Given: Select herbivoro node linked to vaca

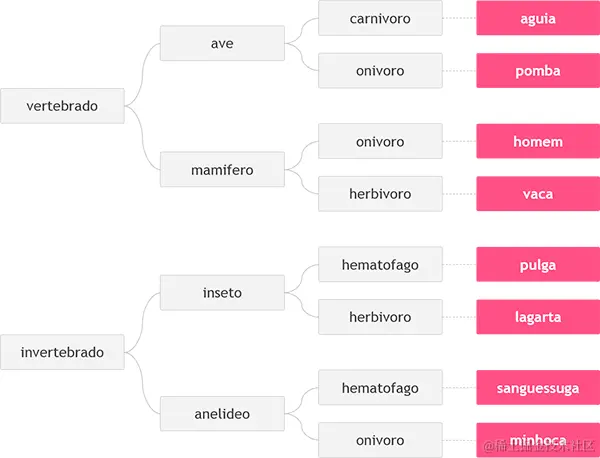Looking at the screenshot, I should tap(380, 194).
